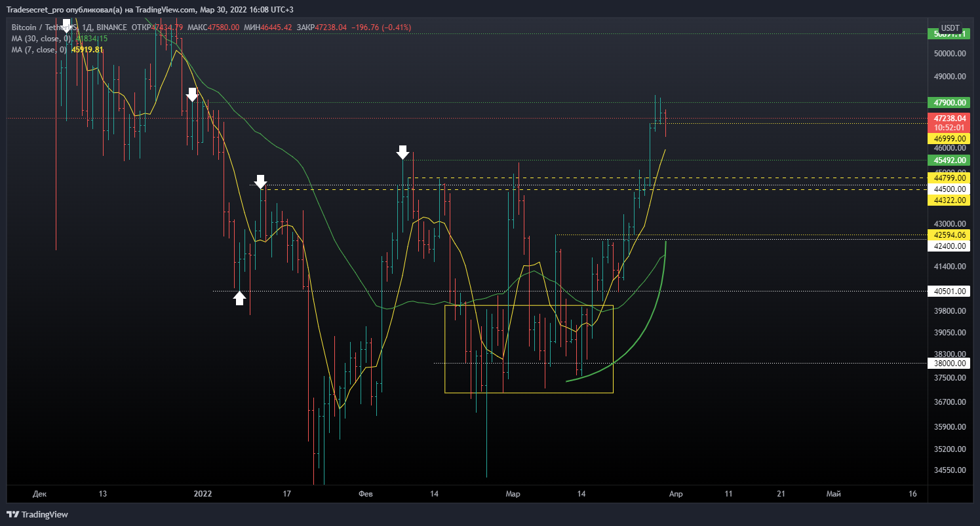Click the 17 date label on the time axis

(286, 494)
